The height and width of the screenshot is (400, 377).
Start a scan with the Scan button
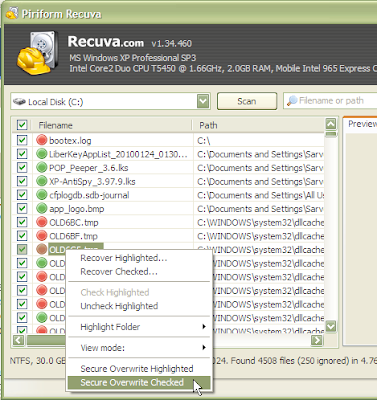tap(247, 101)
